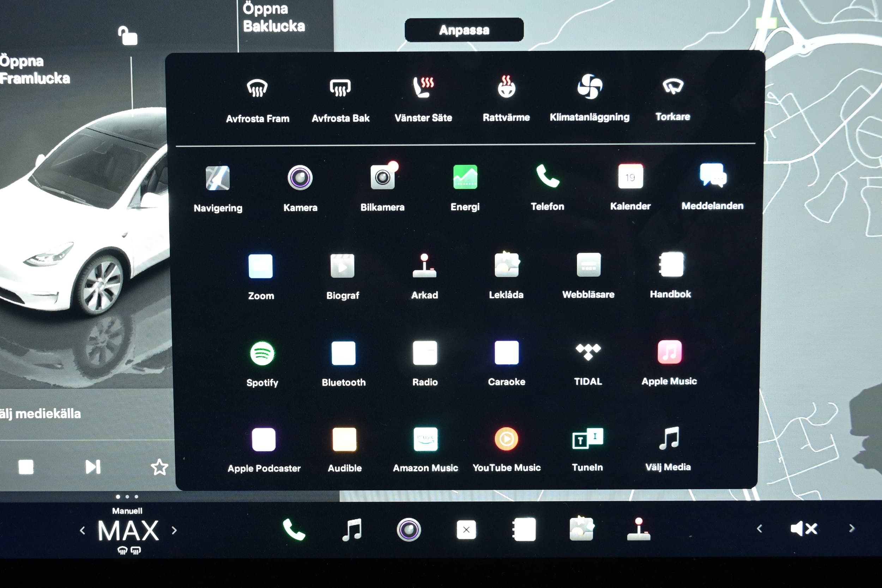Open the Energi app

[x=465, y=188]
